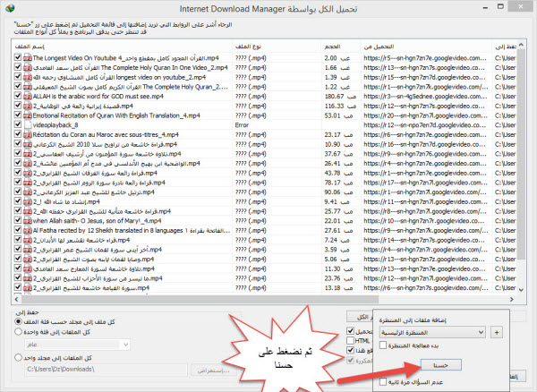Click the plus button to add new queue
This screenshot has width=537, height=392.
(x=497, y=332)
